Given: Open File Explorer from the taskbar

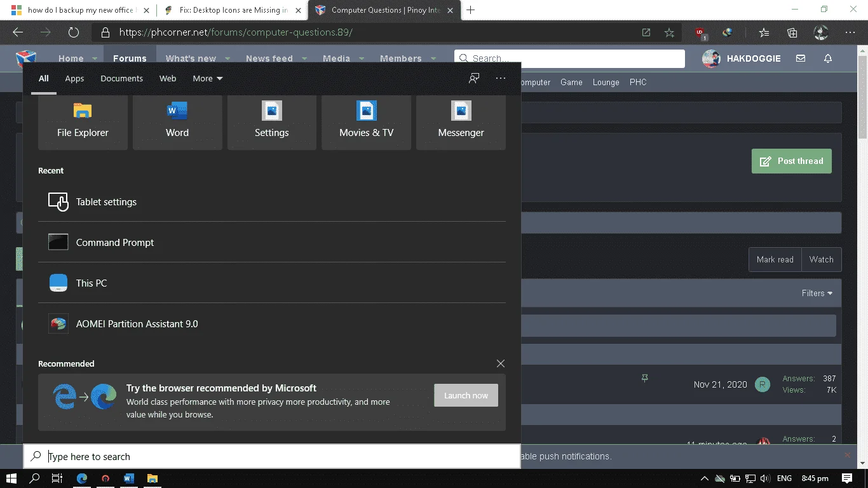Looking at the screenshot, I should click(153, 478).
